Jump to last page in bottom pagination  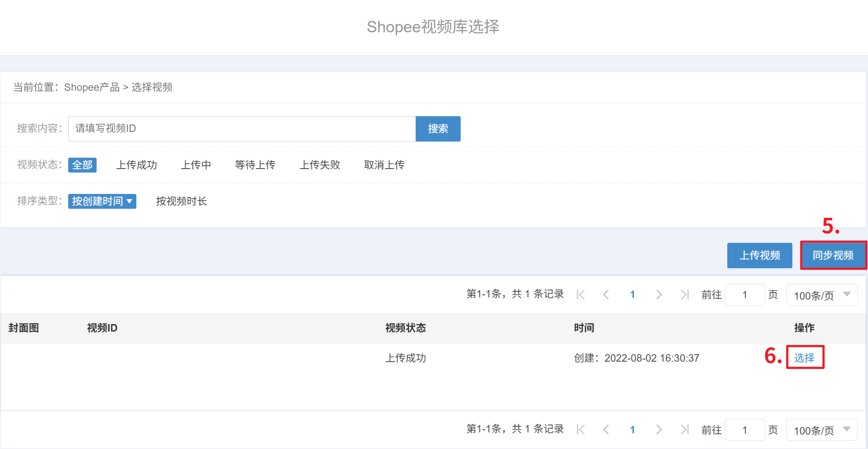coord(684,430)
